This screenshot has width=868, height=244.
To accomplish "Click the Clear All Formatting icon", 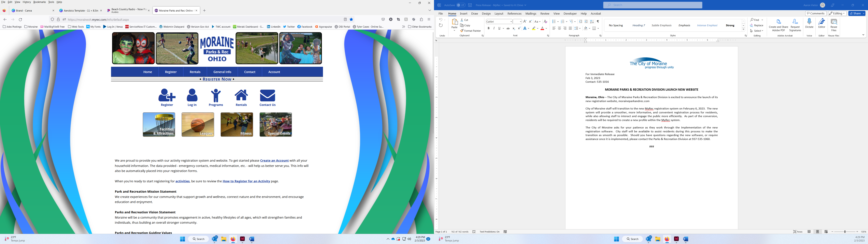I will [x=546, y=22].
